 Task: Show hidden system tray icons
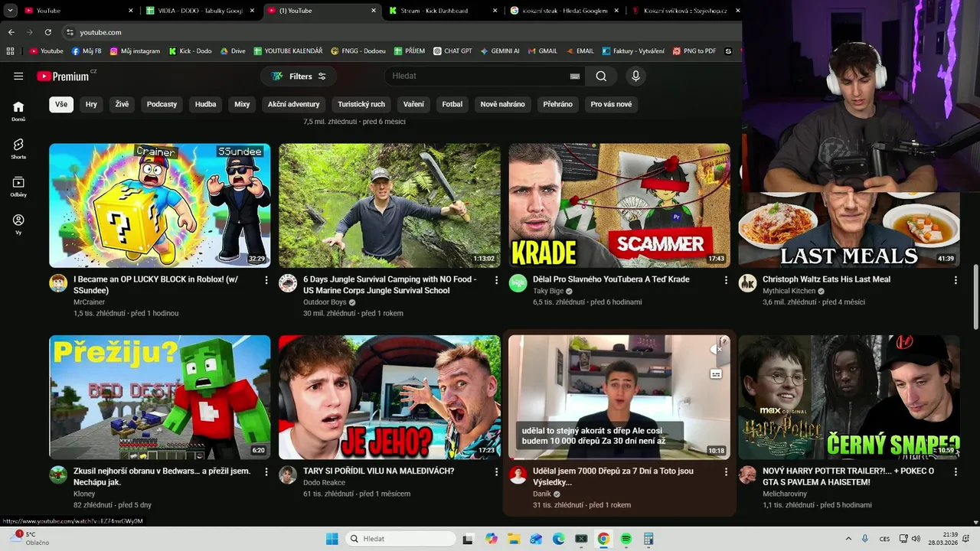(x=848, y=539)
